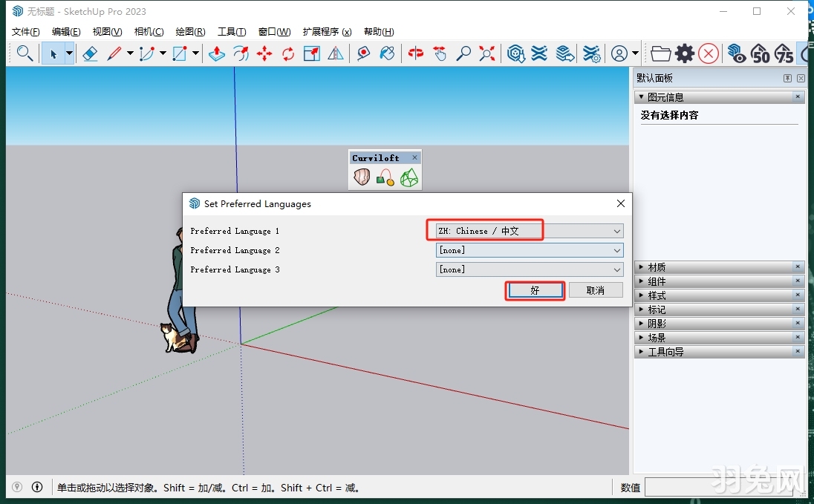Select the Tape Measure tool

[363, 53]
